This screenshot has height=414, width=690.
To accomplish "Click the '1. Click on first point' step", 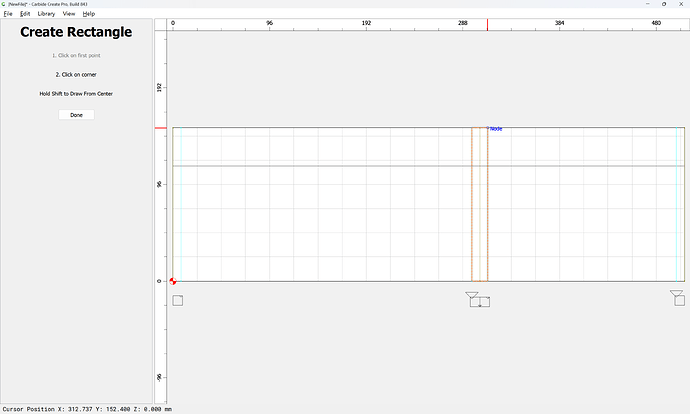I will 76,55.
